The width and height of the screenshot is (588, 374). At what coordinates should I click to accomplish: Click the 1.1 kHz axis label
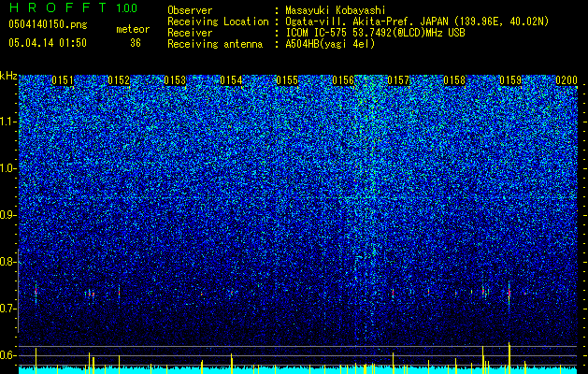(7, 122)
